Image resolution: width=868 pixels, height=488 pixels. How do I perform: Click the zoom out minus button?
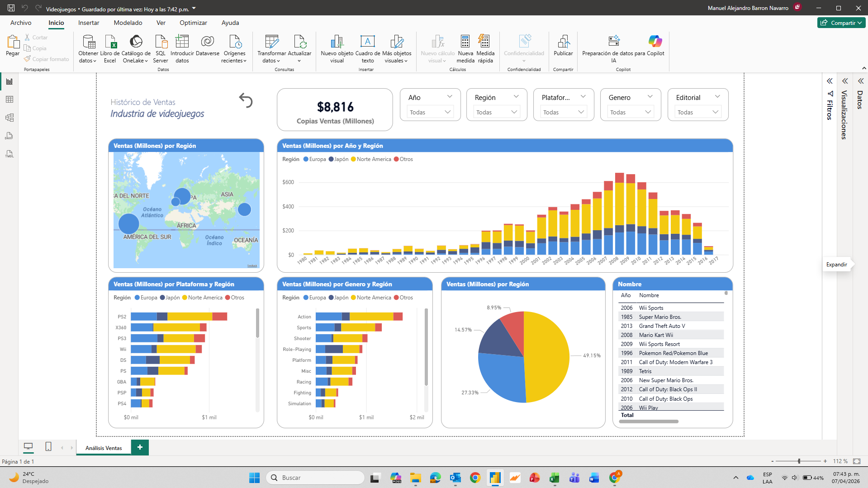[x=772, y=461]
